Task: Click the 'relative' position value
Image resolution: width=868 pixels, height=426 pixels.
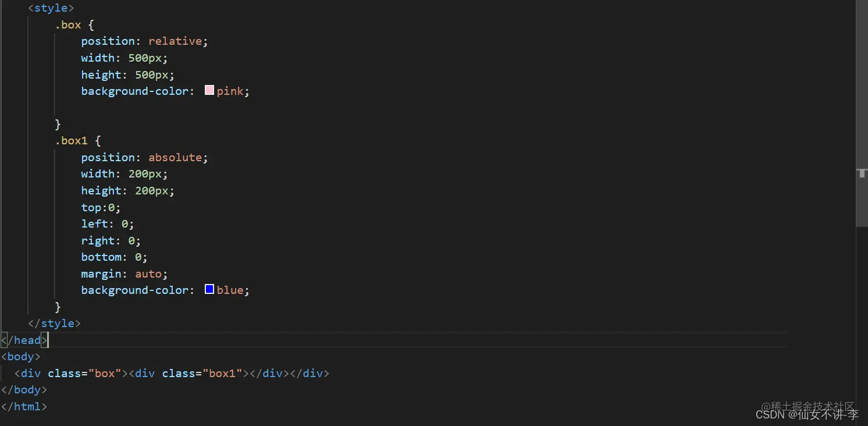Action: click(x=175, y=41)
